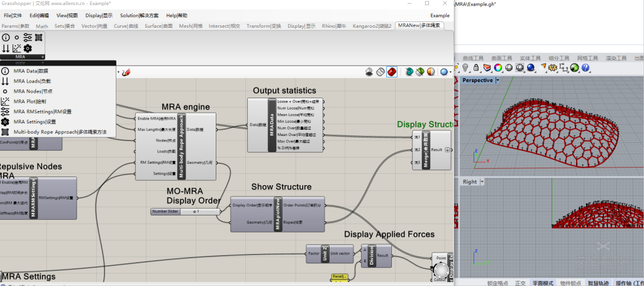Open the File|文件 menu
Screen dimensions: 644x286
pos(13,16)
